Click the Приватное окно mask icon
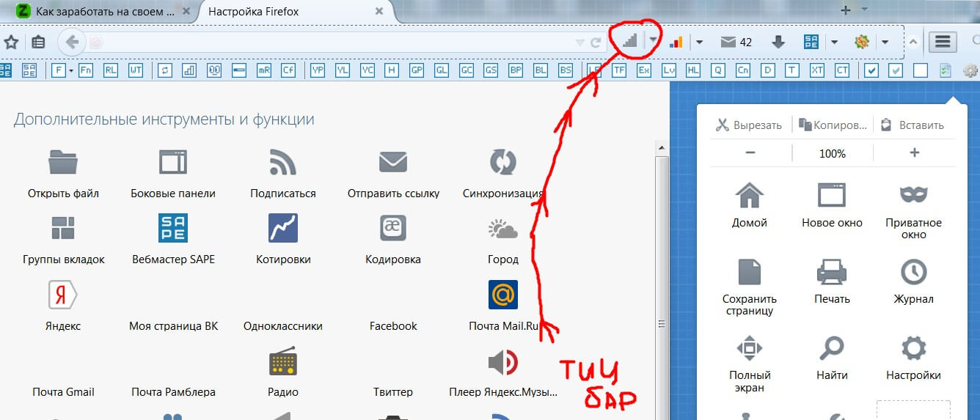This screenshot has width=980, height=420. point(913,195)
